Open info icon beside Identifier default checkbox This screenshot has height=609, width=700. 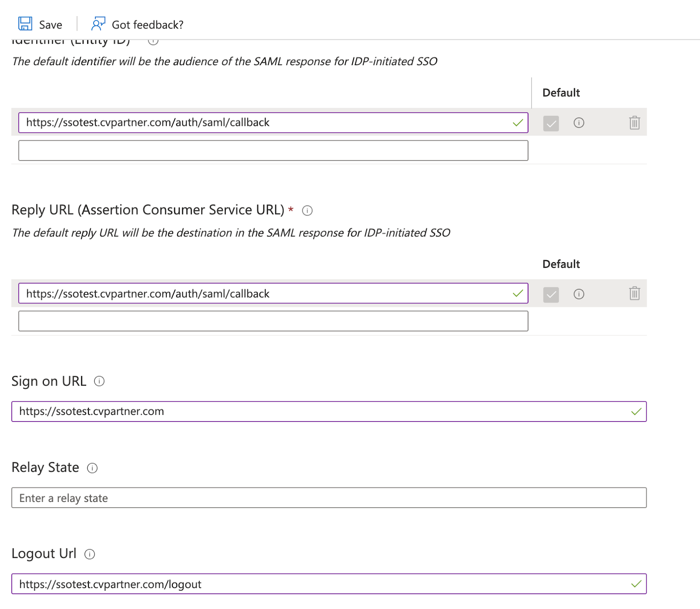(x=579, y=123)
